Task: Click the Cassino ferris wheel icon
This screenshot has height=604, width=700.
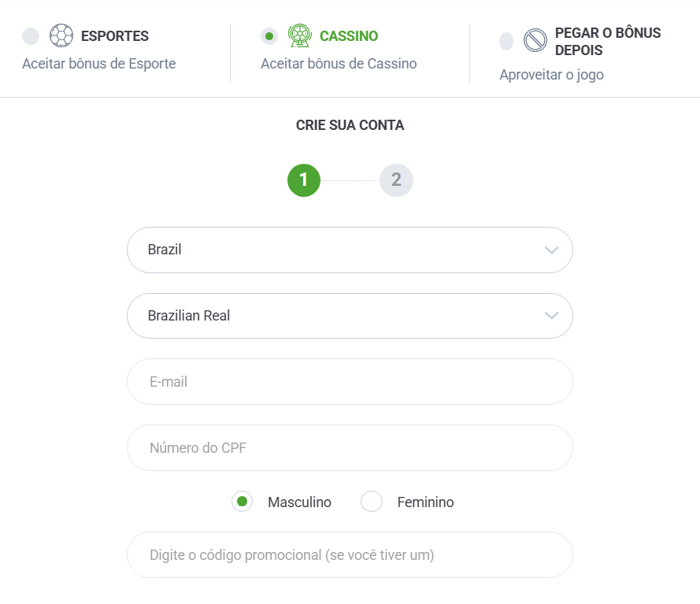Action: point(299,35)
